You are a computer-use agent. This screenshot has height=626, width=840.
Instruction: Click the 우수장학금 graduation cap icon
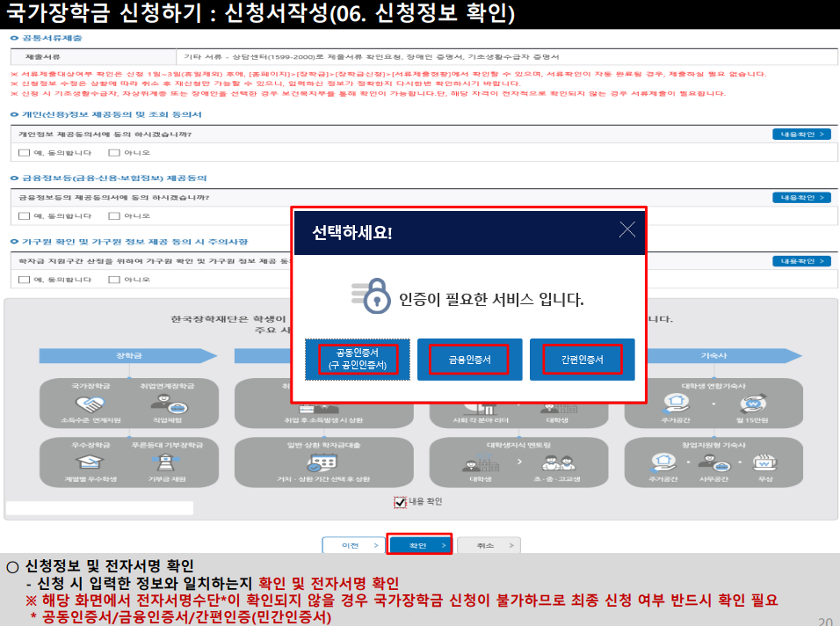90,462
